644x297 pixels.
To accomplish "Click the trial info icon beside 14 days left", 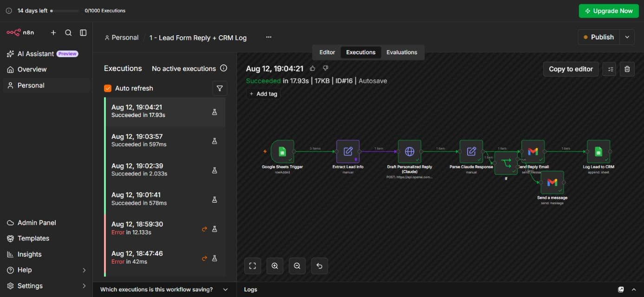I will [x=9, y=11].
